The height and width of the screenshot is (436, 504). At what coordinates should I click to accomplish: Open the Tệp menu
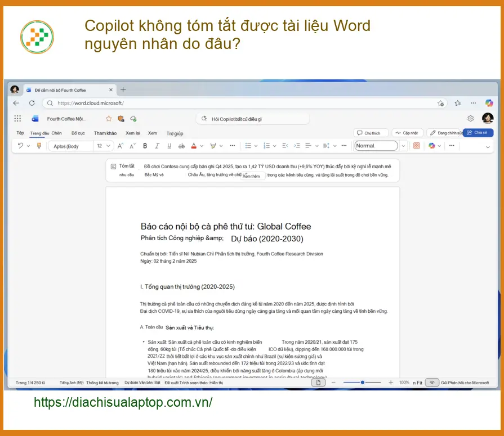tap(20, 133)
